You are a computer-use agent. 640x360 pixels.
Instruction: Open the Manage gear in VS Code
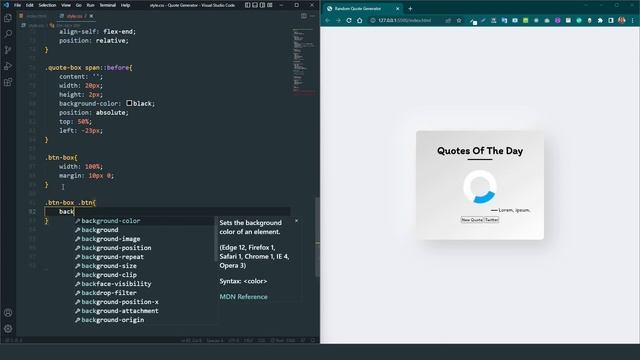[x=8, y=329]
